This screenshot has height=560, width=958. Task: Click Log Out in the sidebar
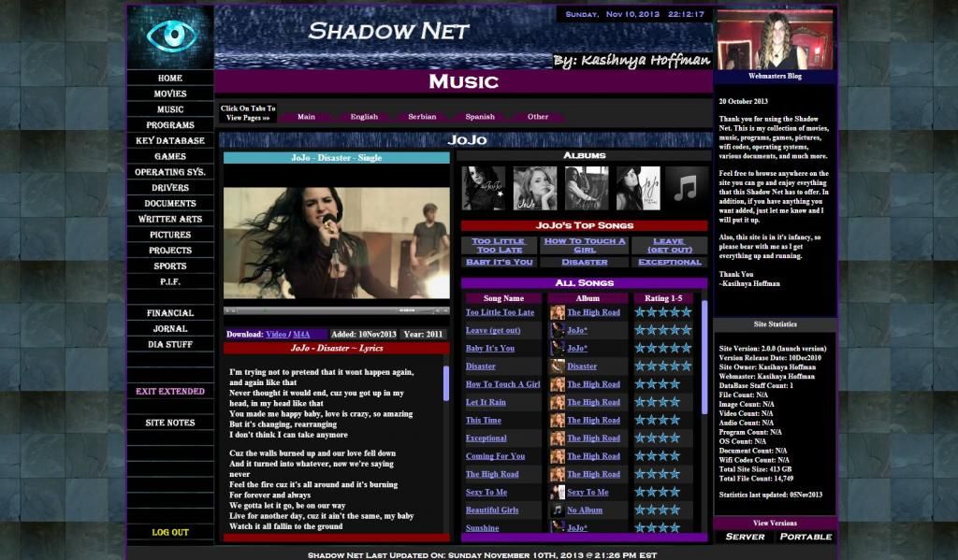170,533
